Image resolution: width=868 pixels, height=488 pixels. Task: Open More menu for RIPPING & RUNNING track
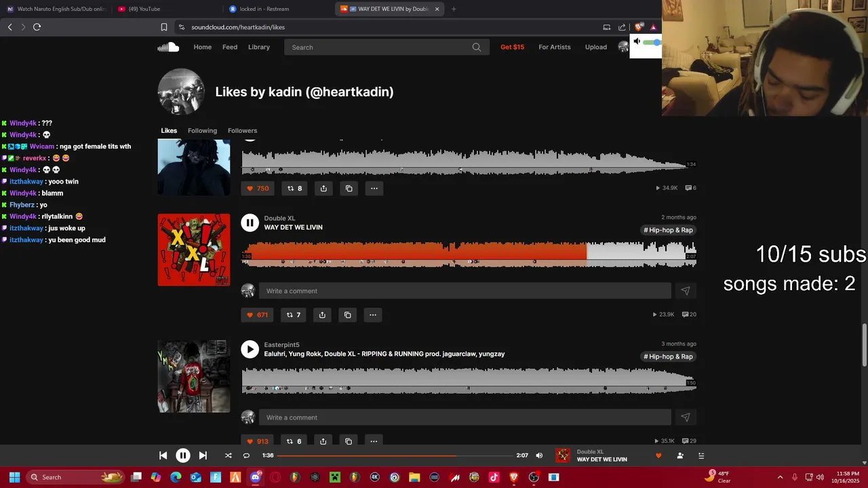(373, 441)
